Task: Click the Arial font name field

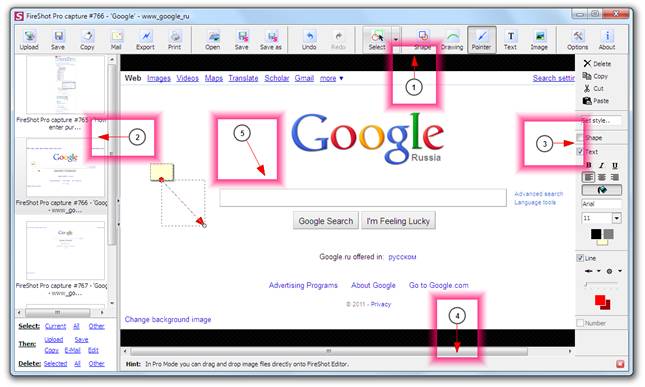Action: [x=601, y=204]
